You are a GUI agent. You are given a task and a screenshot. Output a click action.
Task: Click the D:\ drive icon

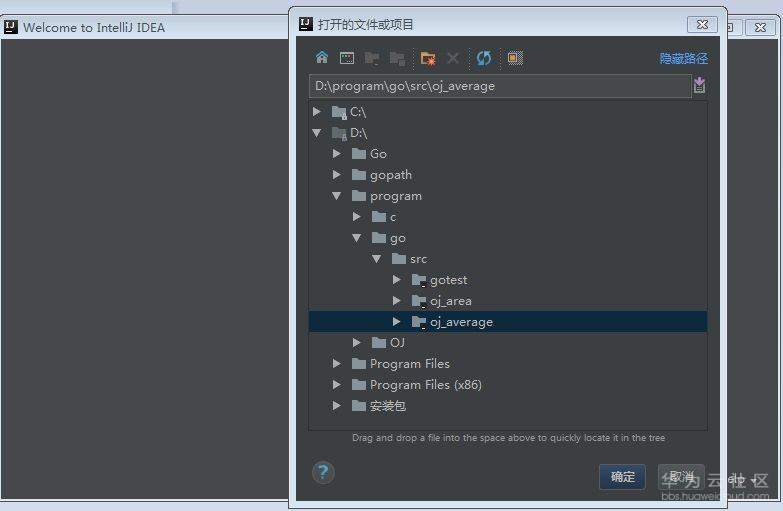339,133
